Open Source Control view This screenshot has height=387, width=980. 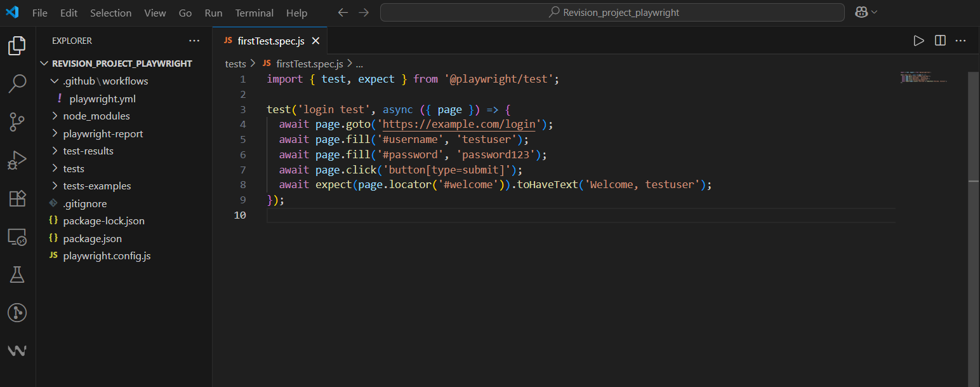(17, 122)
